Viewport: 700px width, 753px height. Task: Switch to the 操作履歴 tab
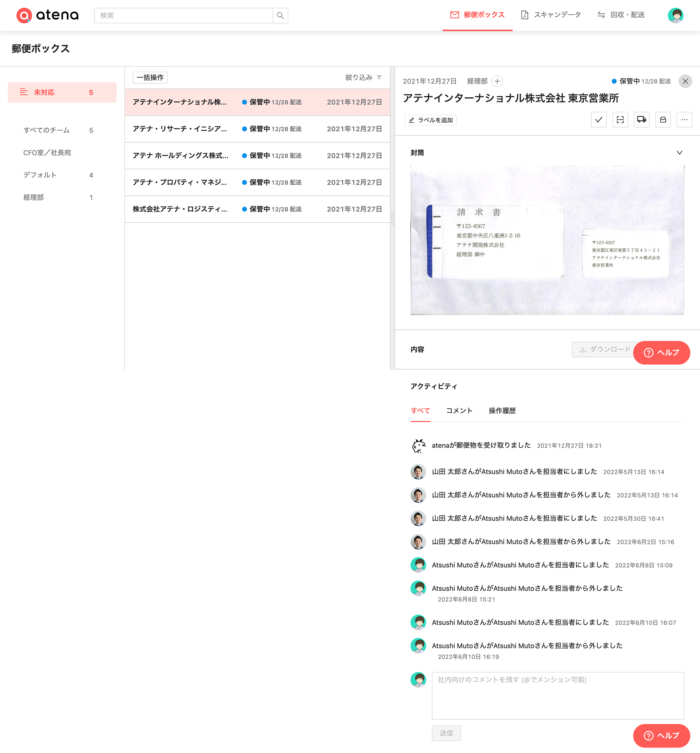[x=502, y=410]
